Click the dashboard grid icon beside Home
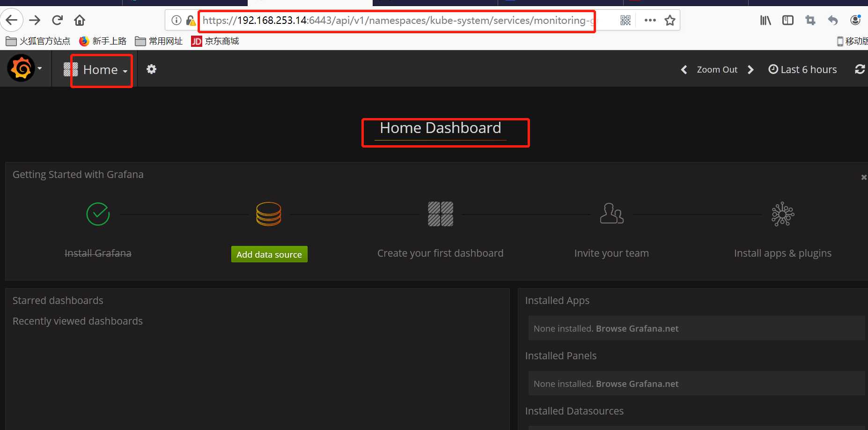The image size is (868, 430). tap(71, 69)
